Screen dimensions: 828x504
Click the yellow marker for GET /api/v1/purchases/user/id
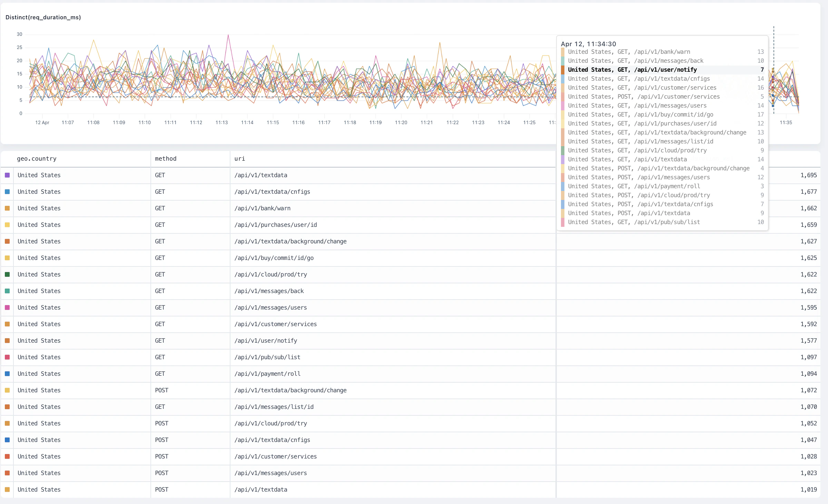pyautogui.click(x=7, y=225)
